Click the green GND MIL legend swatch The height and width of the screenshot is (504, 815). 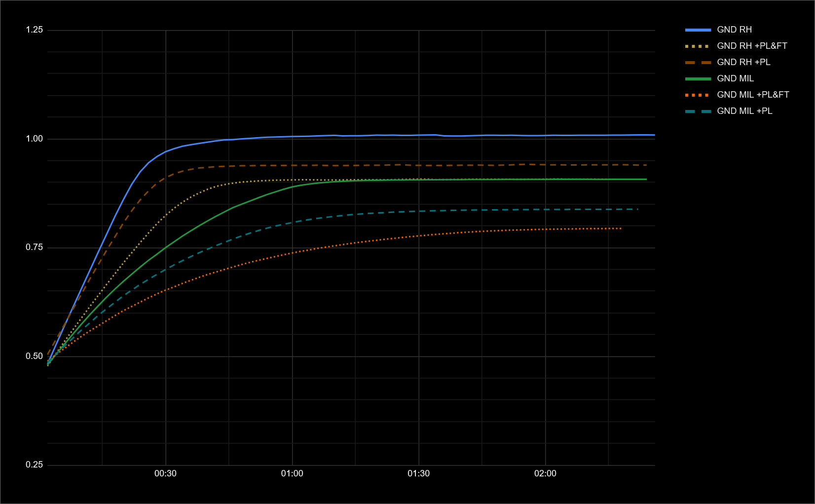tap(698, 79)
